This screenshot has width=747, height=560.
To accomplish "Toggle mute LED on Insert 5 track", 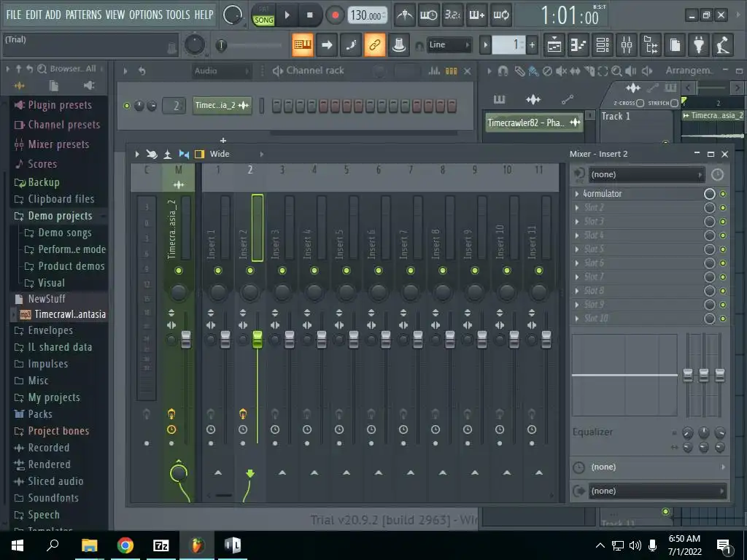I will click(347, 271).
